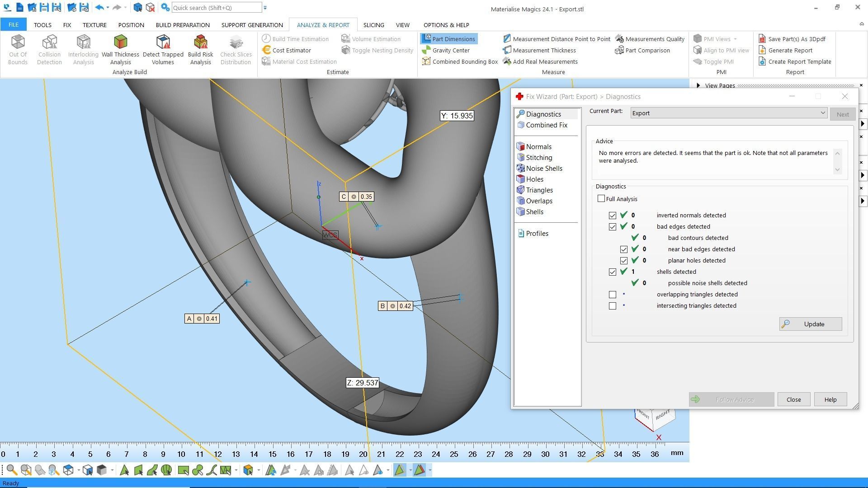Click the zoom magnifier icon in bottom toolbar
This screenshot has height=488, width=868.
(x=12, y=470)
